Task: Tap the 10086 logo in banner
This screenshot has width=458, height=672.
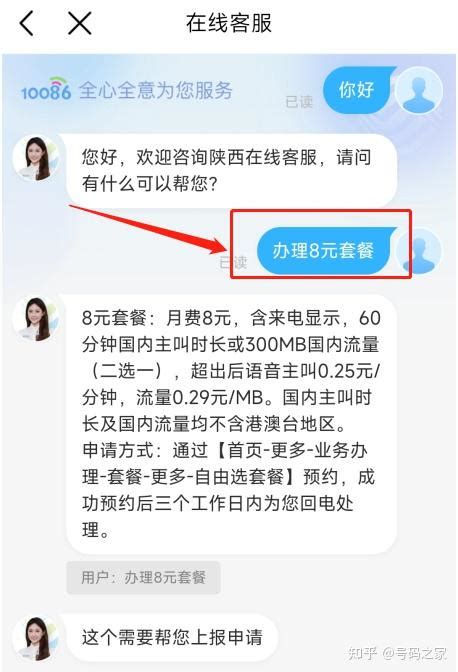Action: point(46,89)
